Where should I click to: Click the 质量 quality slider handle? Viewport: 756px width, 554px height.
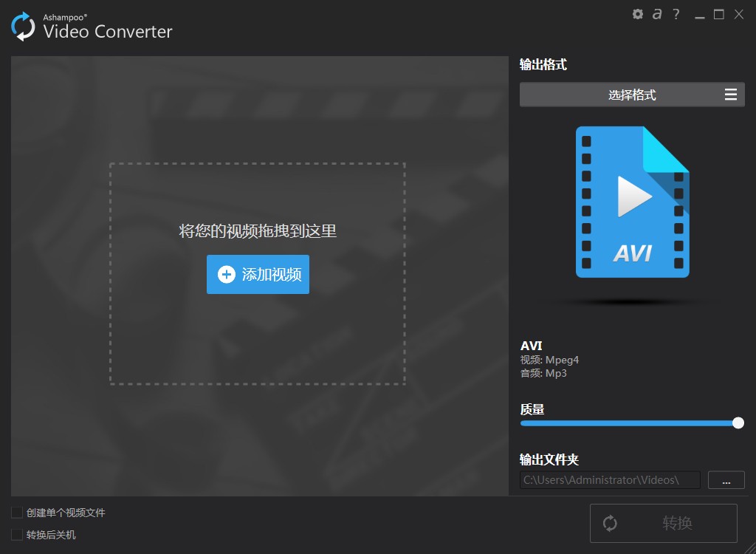[738, 423]
